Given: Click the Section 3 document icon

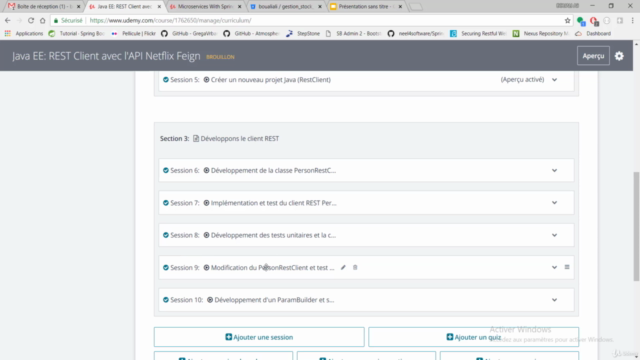Looking at the screenshot, I should tap(196, 138).
